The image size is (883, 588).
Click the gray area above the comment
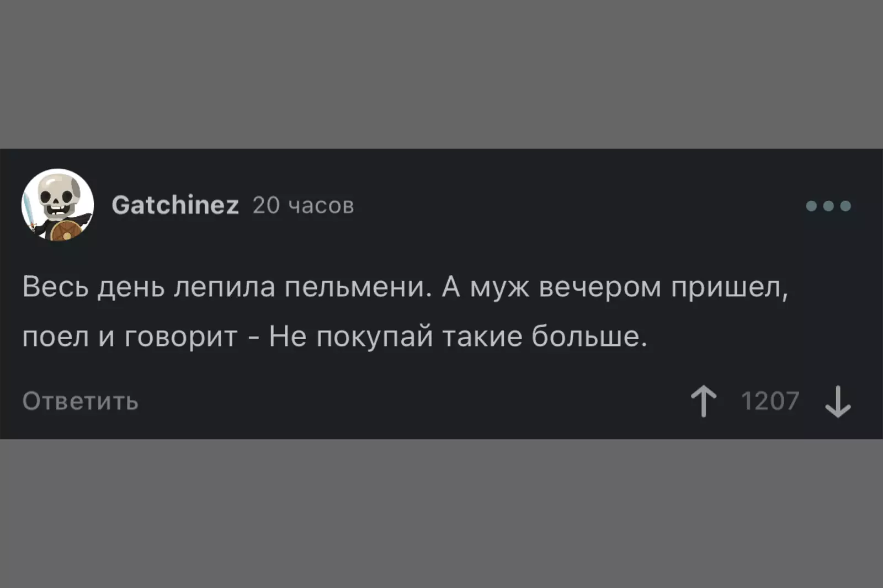[x=441, y=74]
